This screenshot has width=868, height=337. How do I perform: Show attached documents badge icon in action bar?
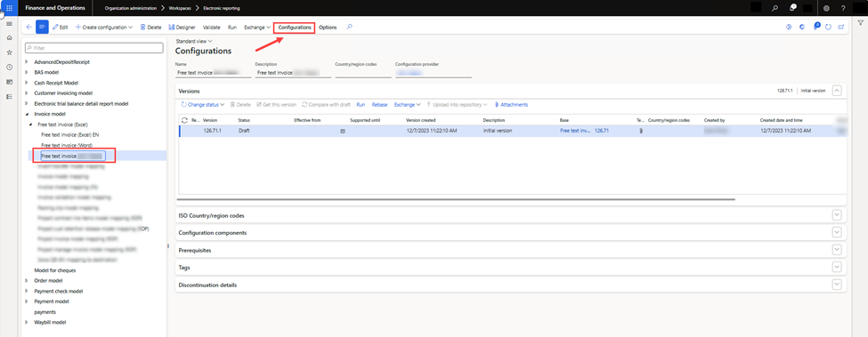click(816, 26)
